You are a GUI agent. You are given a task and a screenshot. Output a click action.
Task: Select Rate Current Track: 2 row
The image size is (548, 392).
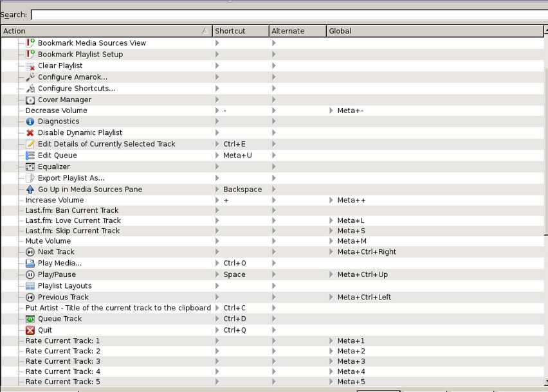point(273,351)
